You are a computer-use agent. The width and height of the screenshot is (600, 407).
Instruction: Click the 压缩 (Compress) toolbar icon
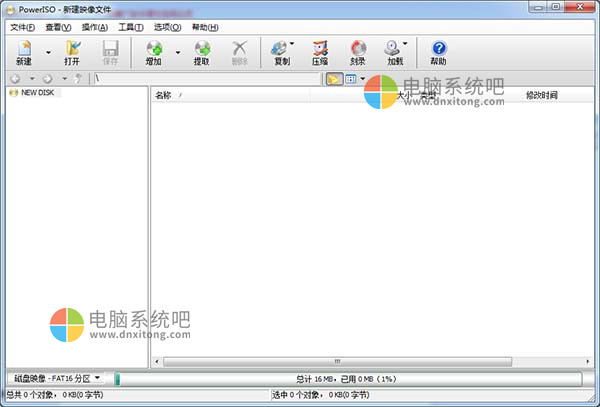pyautogui.click(x=320, y=53)
